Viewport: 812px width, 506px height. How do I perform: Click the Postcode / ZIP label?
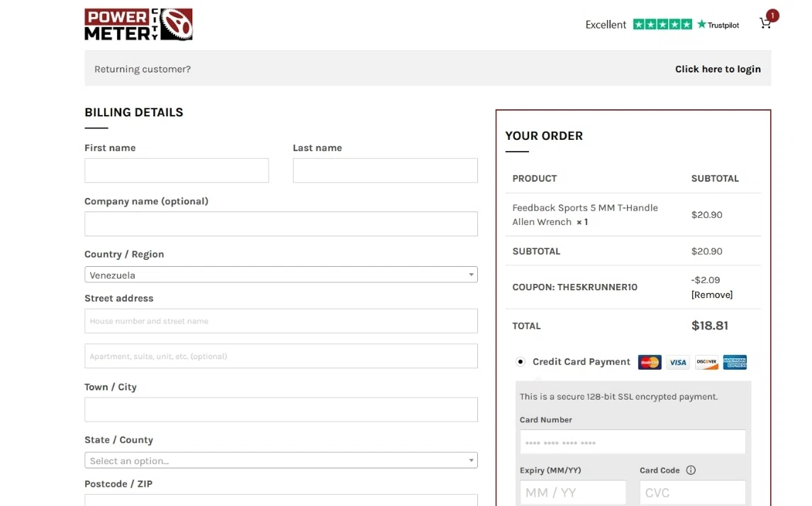[x=118, y=484]
